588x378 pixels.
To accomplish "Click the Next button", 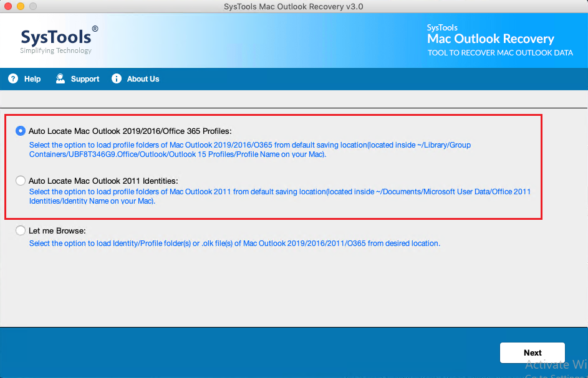I will [x=532, y=352].
